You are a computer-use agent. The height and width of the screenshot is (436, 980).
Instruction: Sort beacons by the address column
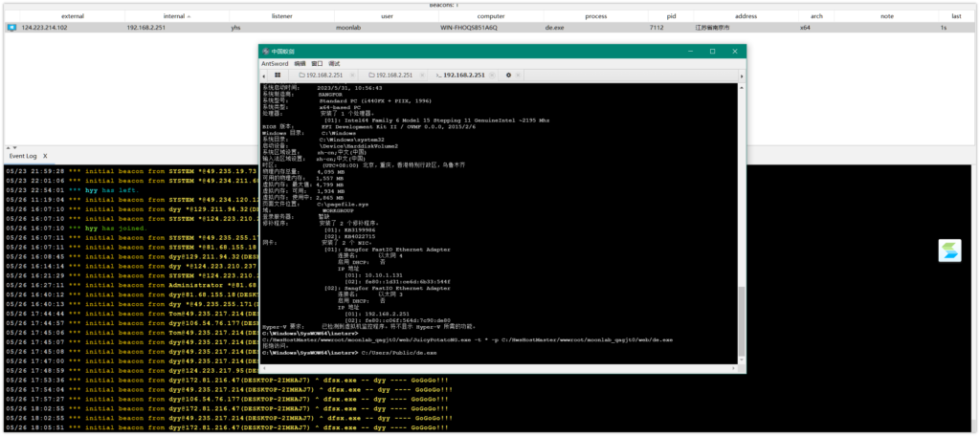point(746,16)
